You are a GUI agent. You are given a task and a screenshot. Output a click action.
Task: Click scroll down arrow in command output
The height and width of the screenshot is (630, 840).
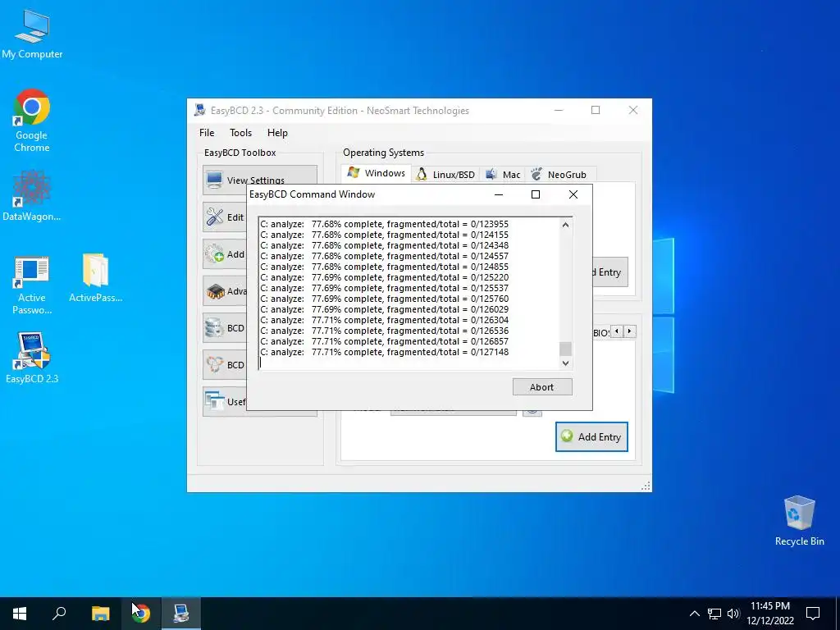click(x=565, y=363)
